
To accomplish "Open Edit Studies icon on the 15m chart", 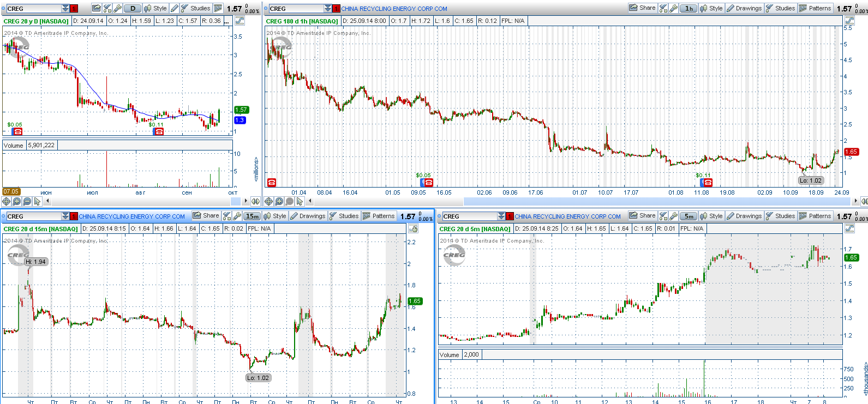I will click(227, 216).
